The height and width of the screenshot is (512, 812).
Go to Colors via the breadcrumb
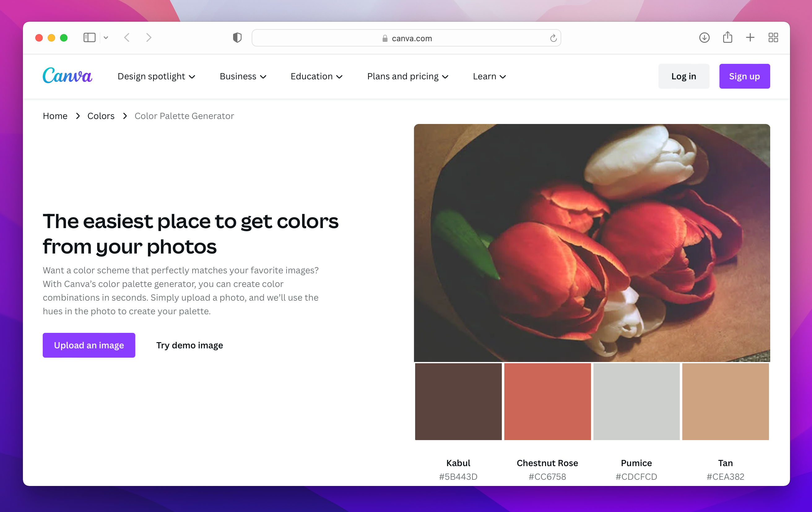(101, 116)
